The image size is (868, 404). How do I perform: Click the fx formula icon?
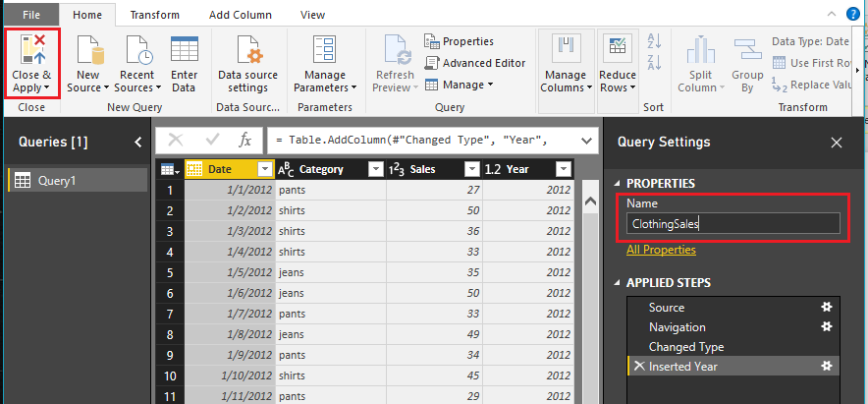[x=245, y=141]
